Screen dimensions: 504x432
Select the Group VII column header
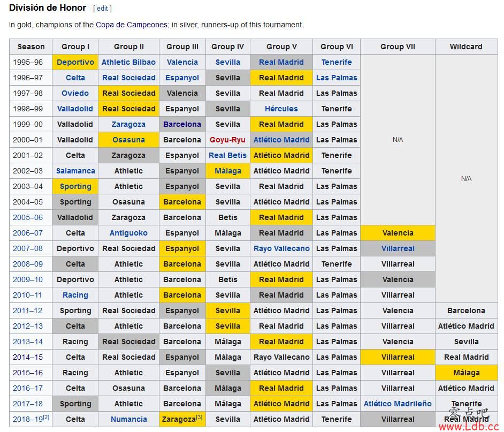pos(398,47)
